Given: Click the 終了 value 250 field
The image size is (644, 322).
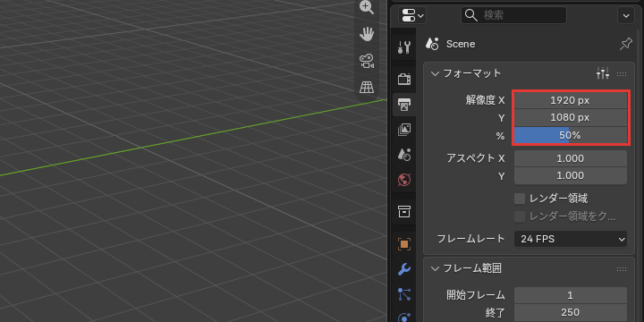Looking at the screenshot, I should click(571, 312).
